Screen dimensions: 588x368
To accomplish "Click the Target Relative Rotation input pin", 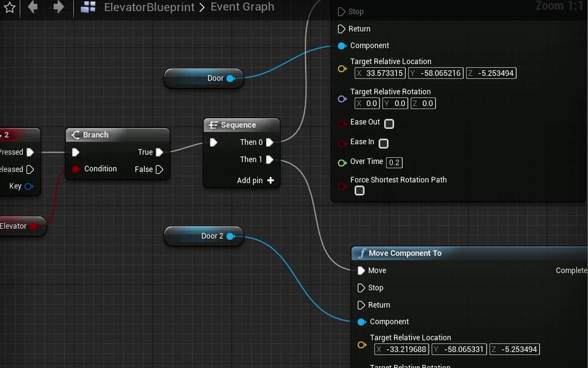I will tap(342, 99).
